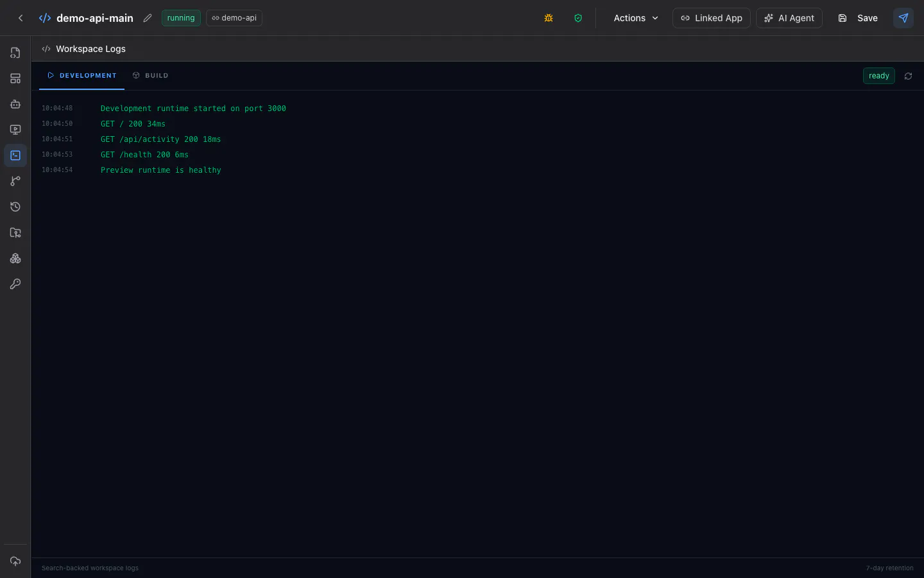Click the running status badge

(181, 18)
